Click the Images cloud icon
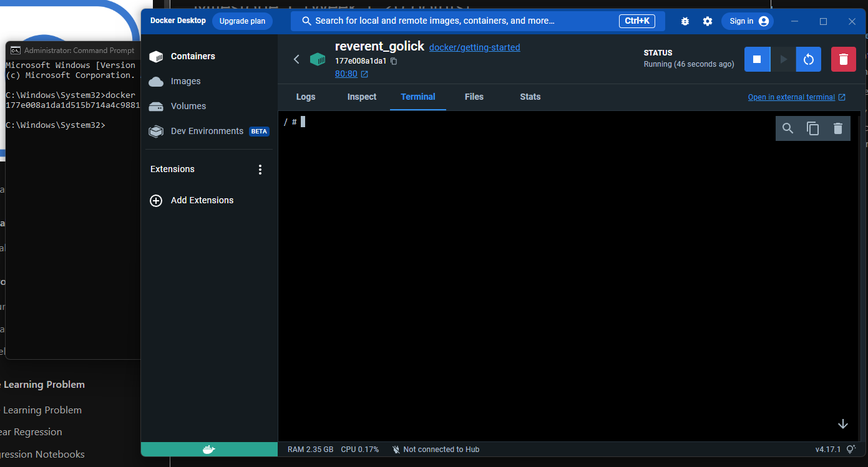Viewport: 868px width, 467px height. 156,82
